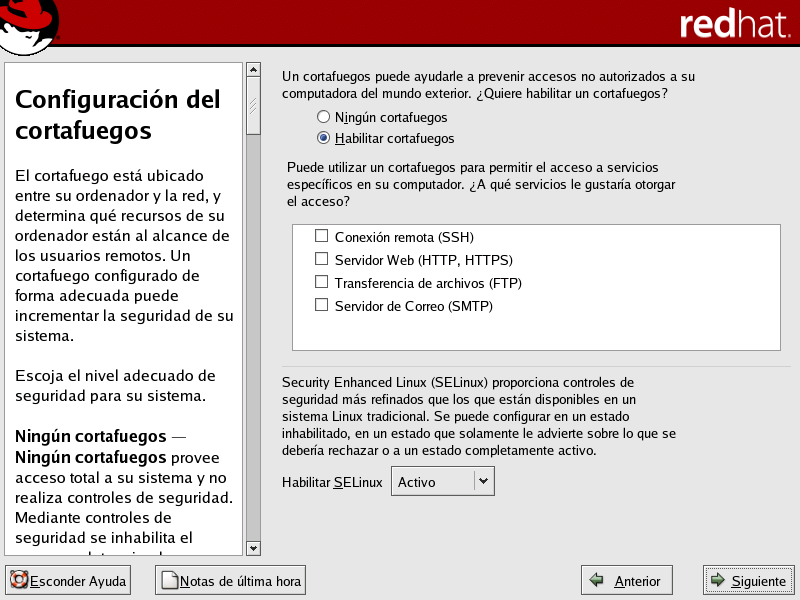Click the Configuración del cortafuegos help heading
The image size is (800, 600).
coord(118,115)
